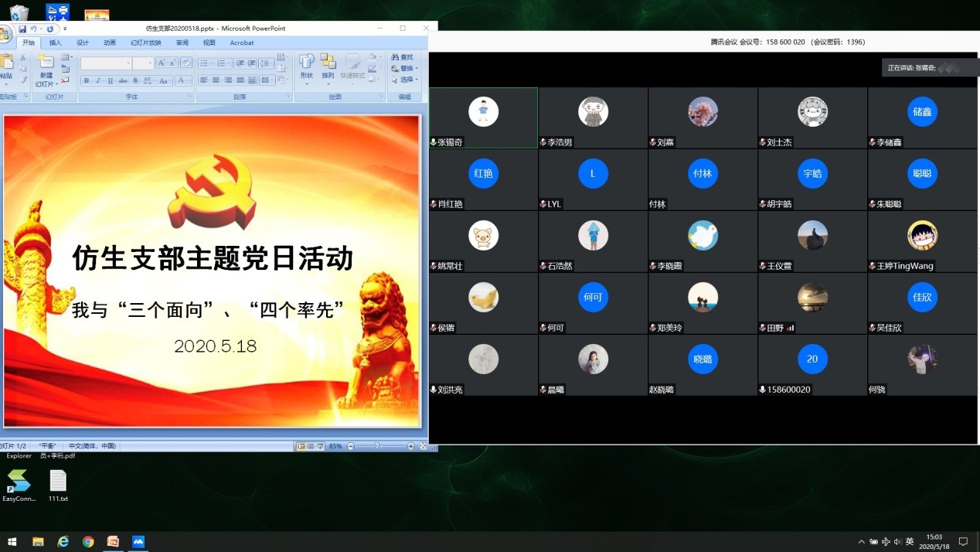Click the zoom in plus button
The height and width of the screenshot is (552, 980).
[x=410, y=446]
